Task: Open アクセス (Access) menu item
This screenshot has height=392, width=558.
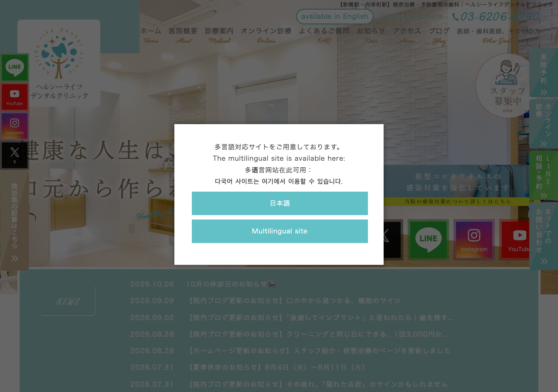Action: (x=407, y=35)
